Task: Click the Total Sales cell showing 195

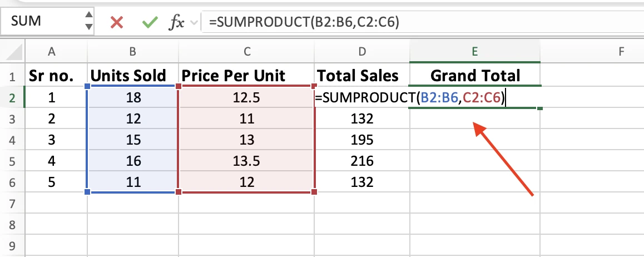Action: tap(362, 140)
